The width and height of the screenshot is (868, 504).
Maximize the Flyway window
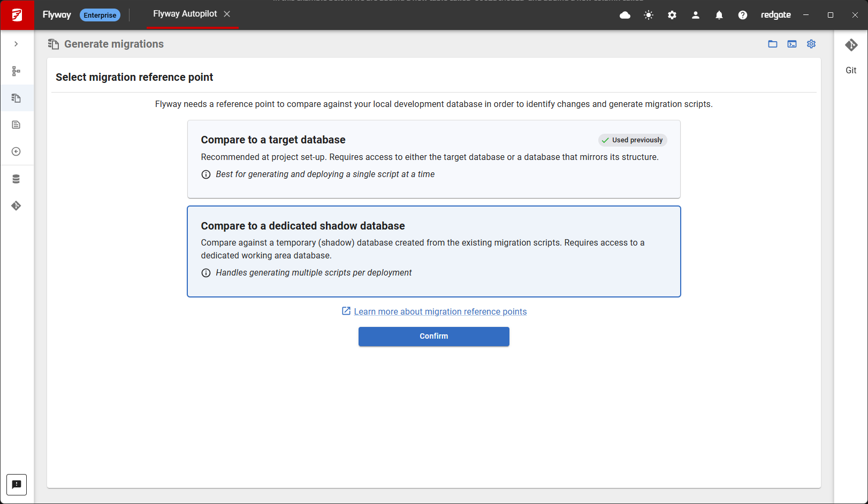point(831,15)
